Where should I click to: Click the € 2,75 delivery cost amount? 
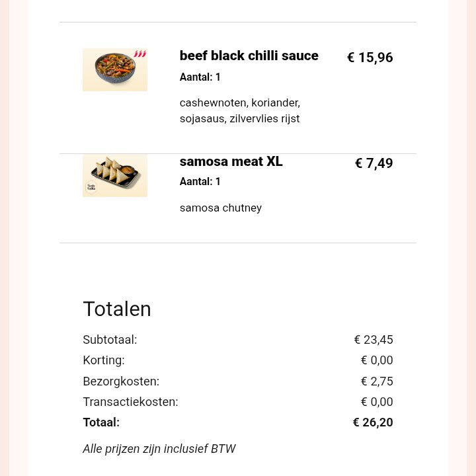coord(376,381)
